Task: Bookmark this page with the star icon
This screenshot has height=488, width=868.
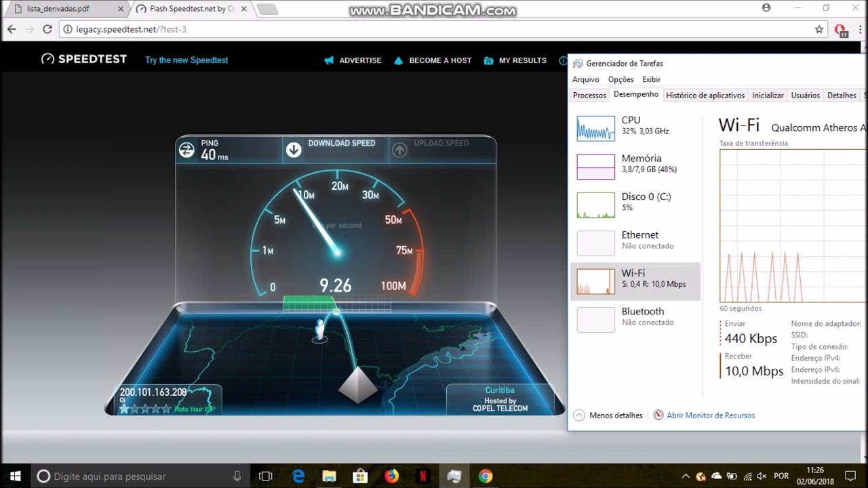Action: [819, 29]
